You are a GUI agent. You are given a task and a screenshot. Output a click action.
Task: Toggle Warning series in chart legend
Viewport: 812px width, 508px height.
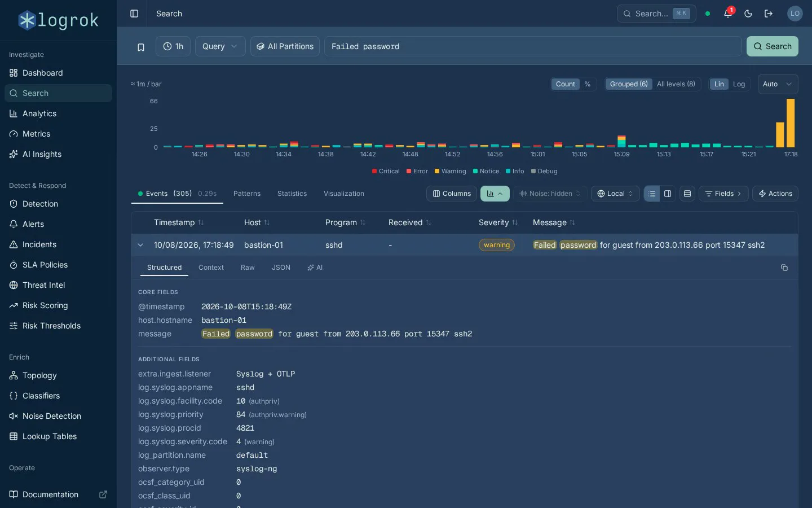450,171
